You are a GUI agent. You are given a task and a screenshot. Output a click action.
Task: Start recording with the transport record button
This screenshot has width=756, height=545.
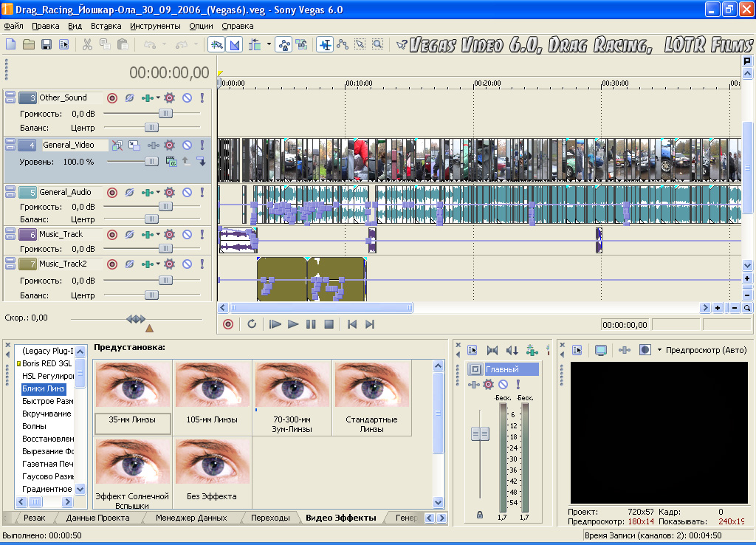pyautogui.click(x=228, y=324)
